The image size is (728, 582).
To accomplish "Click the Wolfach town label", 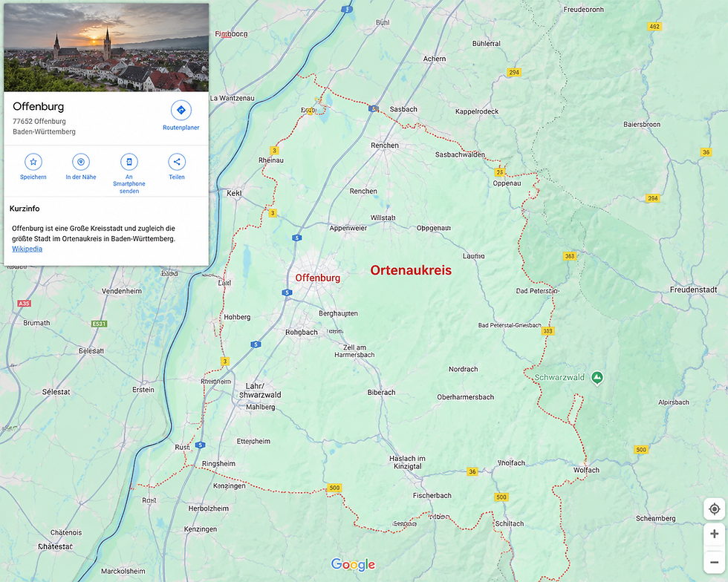I will [586, 470].
